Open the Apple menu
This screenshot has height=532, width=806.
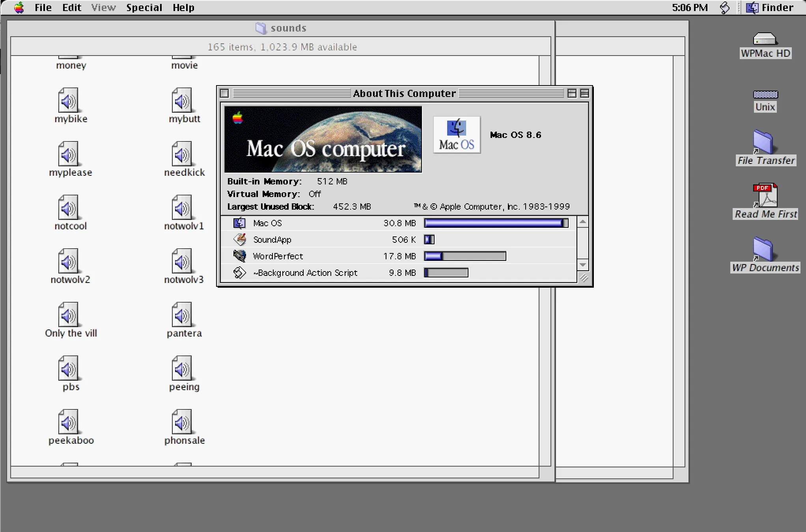tap(19, 7)
